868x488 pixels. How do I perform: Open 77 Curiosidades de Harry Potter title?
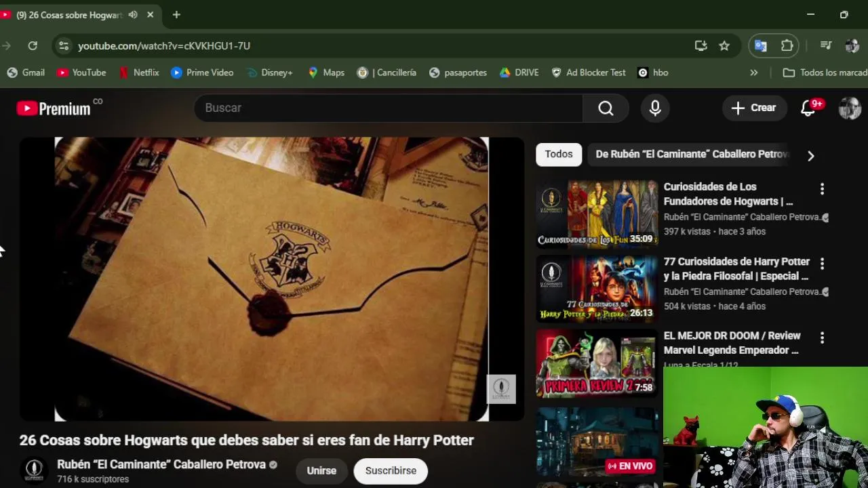(736, 268)
